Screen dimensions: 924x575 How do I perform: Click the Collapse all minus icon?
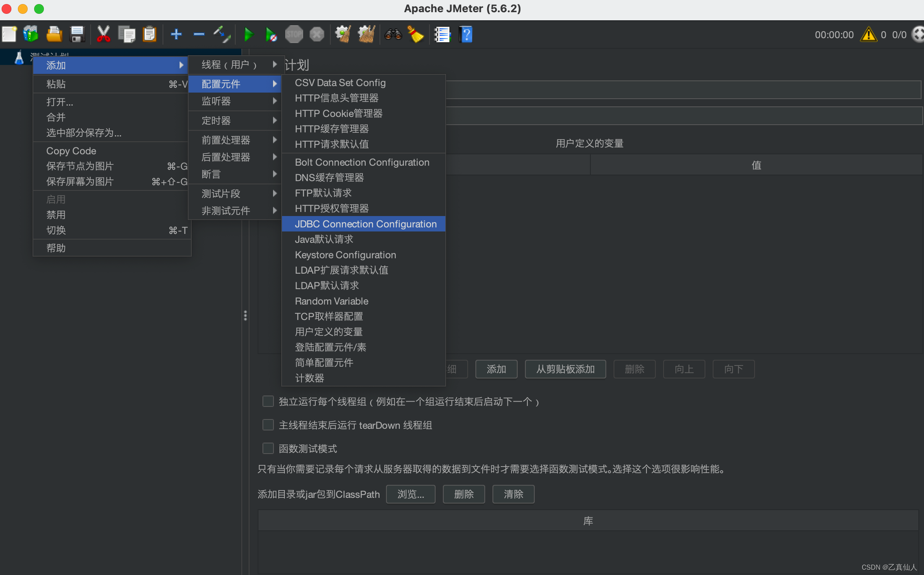click(199, 35)
